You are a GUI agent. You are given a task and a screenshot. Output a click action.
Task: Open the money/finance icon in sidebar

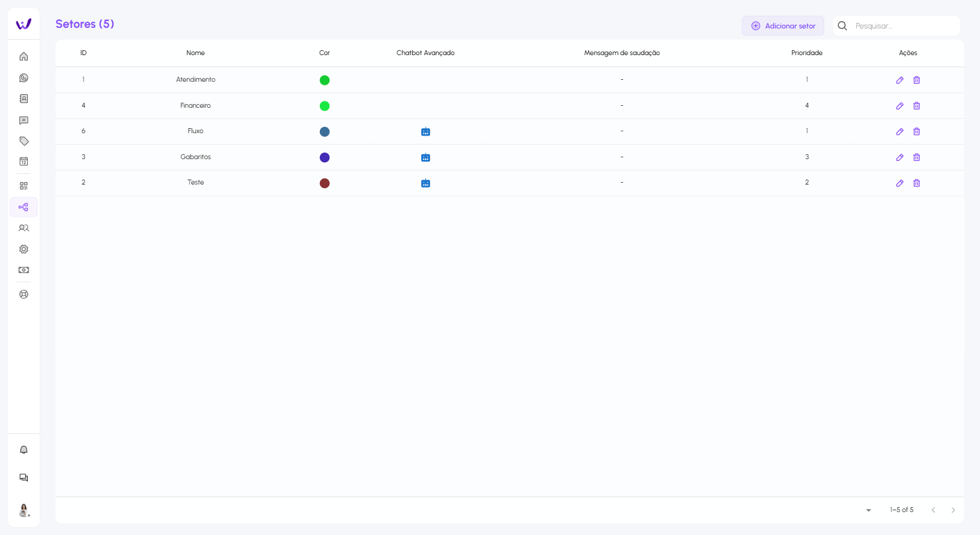[24, 270]
